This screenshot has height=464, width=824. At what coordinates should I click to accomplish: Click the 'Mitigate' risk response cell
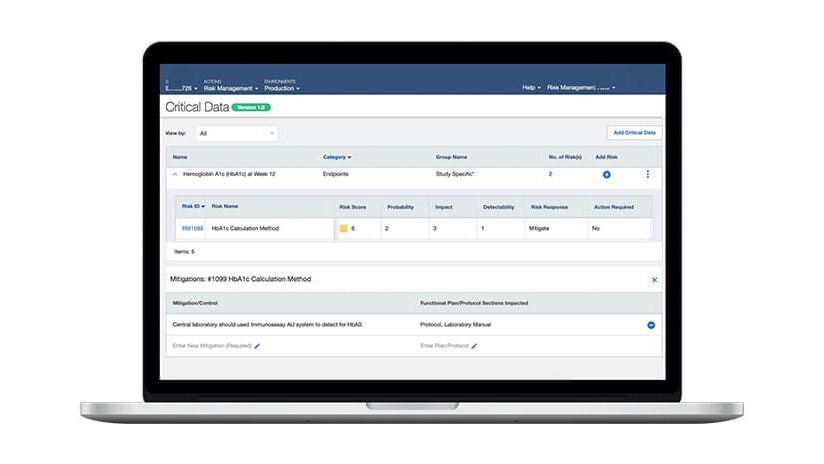click(x=539, y=229)
